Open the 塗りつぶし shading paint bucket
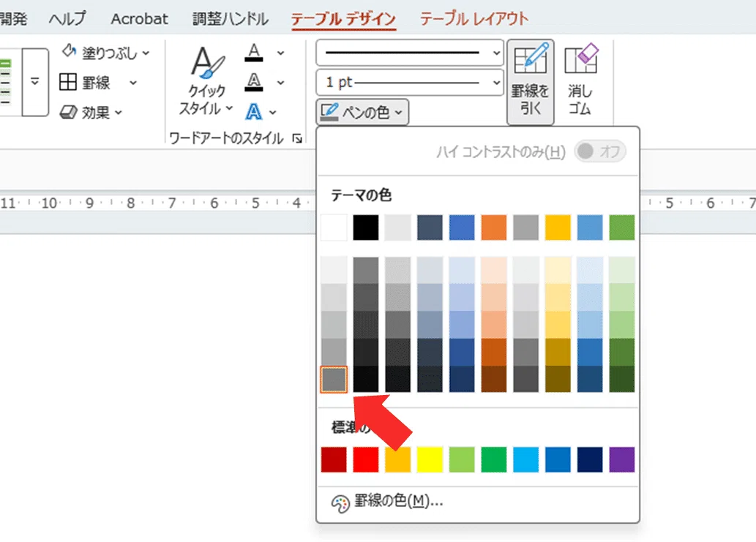This screenshot has width=756, height=542. [70, 51]
